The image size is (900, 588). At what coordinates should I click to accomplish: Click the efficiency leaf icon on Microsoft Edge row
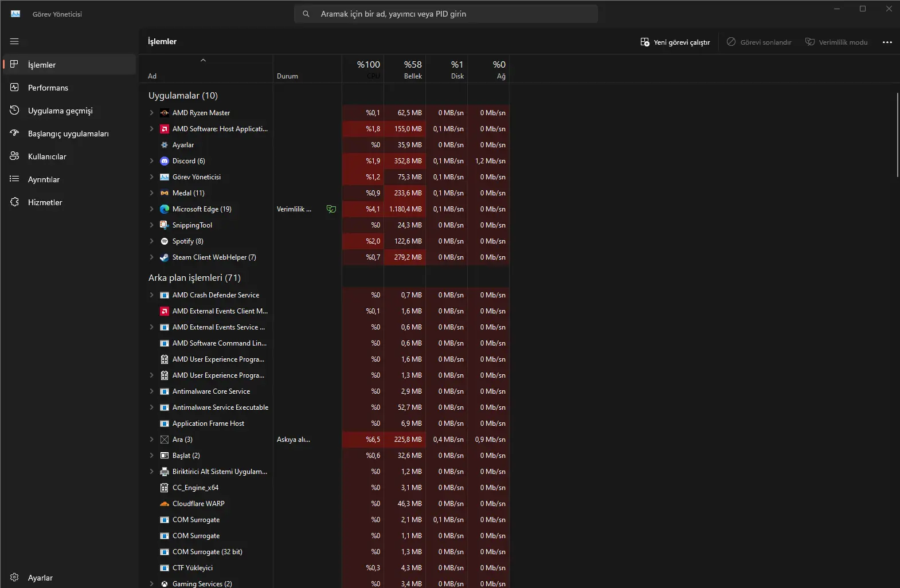pyautogui.click(x=331, y=209)
